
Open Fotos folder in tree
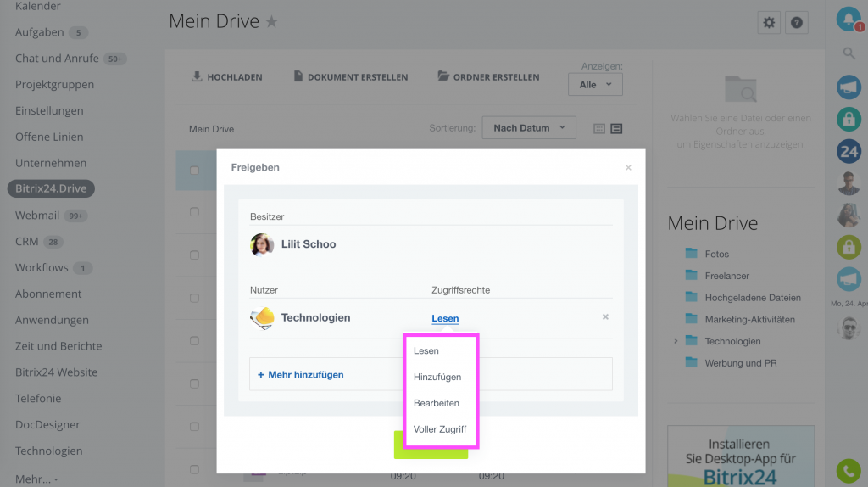[717, 254]
